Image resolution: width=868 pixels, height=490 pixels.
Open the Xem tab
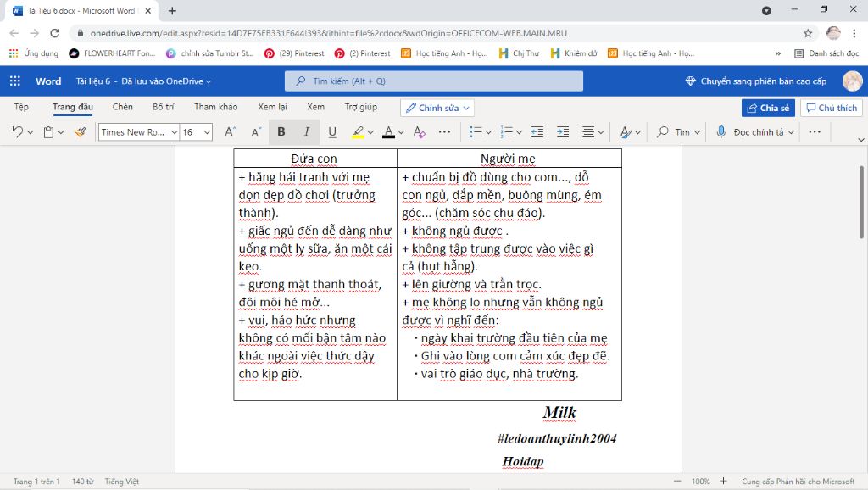315,107
